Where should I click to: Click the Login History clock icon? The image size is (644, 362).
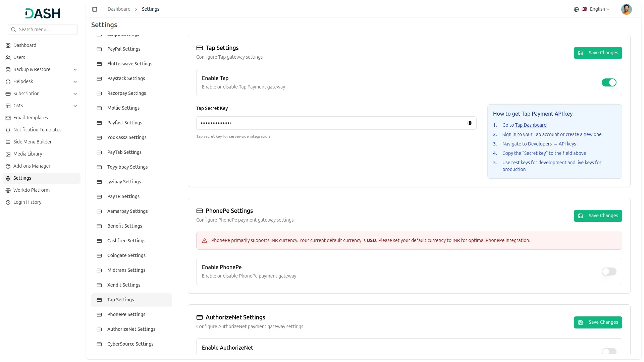point(8,202)
